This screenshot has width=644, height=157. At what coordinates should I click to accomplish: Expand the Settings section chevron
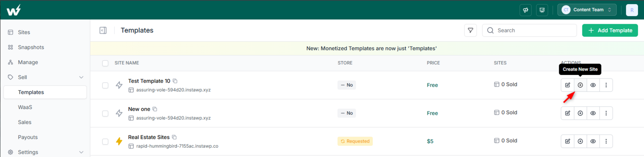click(81, 152)
